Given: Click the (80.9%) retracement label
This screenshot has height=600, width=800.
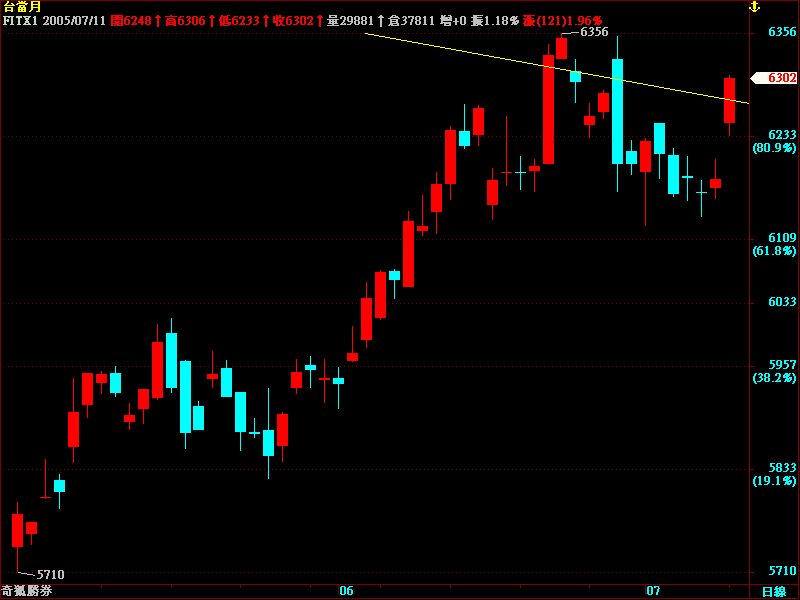Looking at the screenshot, I should click(x=774, y=148).
